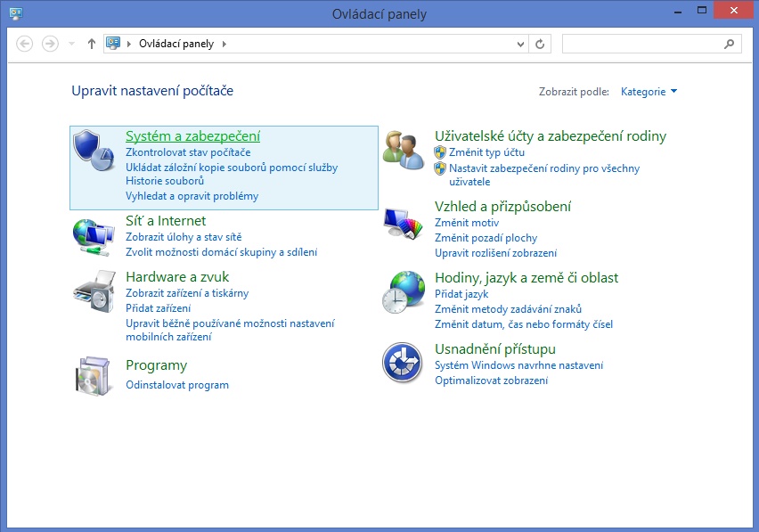Viewport: 759px width, 532px height.
Task: Click the Odinstalovat program link
Action: point(177,385)
